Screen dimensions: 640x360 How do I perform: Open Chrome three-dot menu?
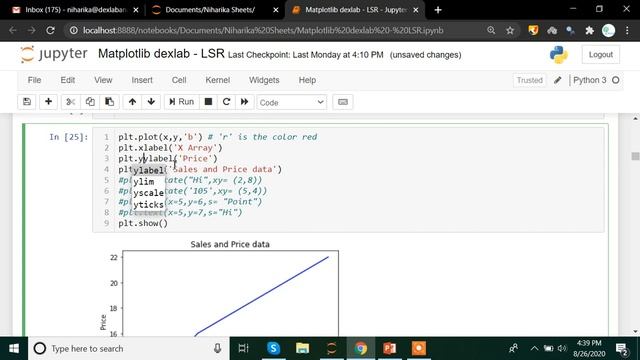(627, 30)
